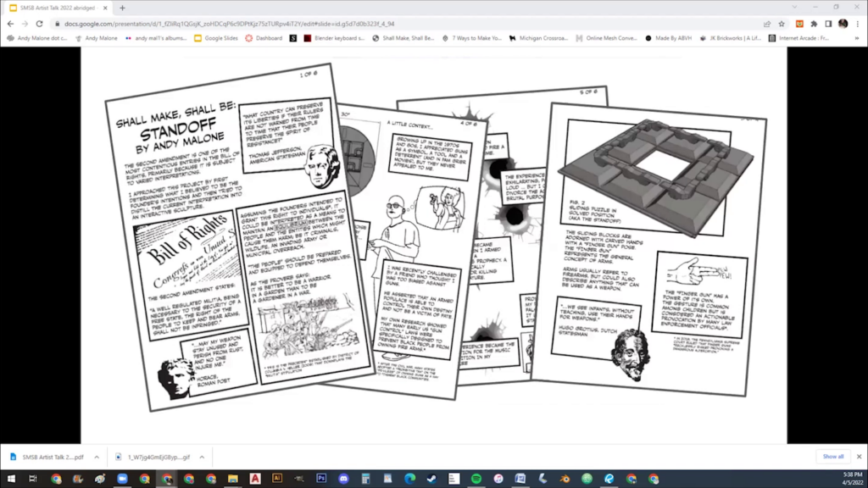Open the 'Internet Arcade' bookmark
The image size is (868, 488).
(798, 38)
